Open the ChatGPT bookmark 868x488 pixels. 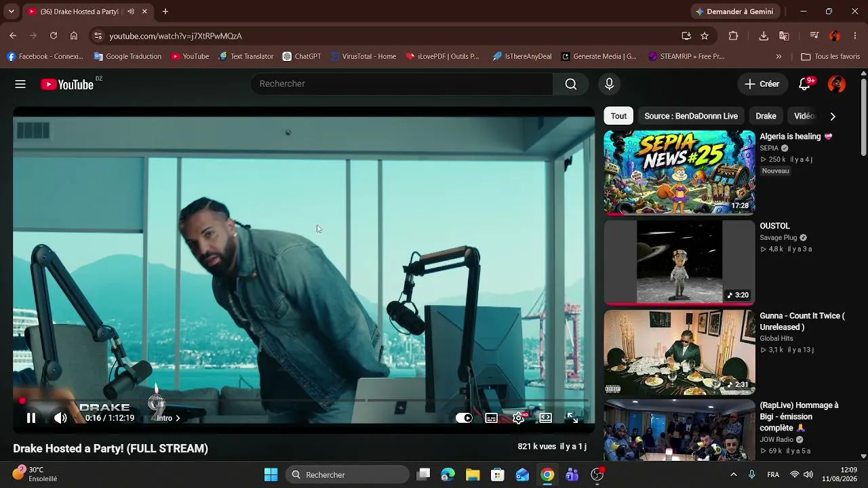[x=302, y=56]
